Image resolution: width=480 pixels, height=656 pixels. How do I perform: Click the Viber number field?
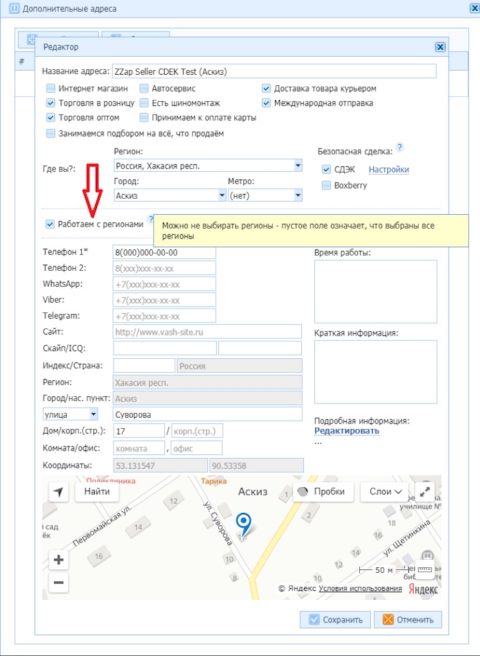pos(164,300)
